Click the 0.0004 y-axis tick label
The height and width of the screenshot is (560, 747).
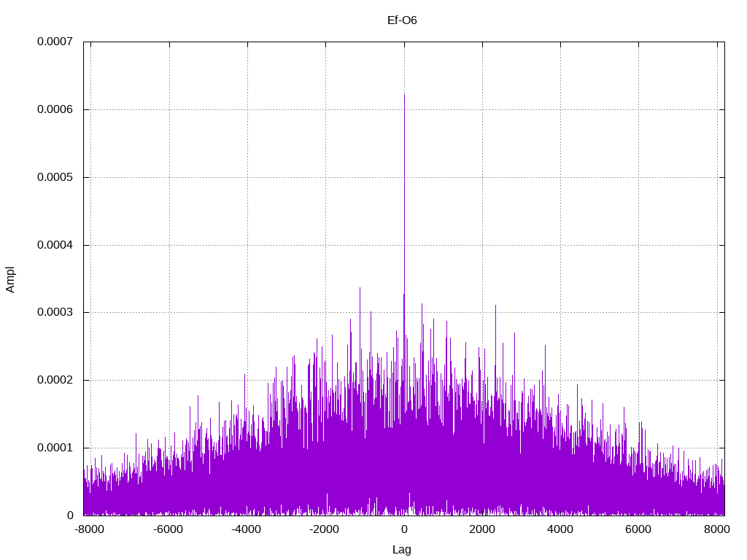tap(55, 245)
